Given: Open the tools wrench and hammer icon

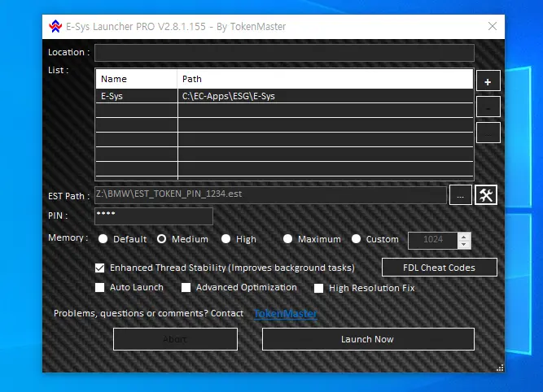Looking at the screenshot, I should pyautogui.click(x=486, y=195).
